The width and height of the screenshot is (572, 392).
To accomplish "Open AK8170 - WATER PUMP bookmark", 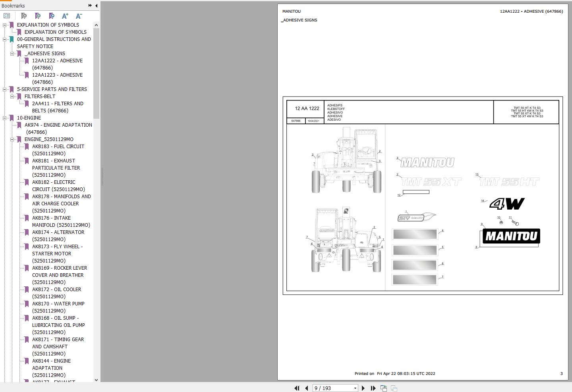I will (58, 307).
